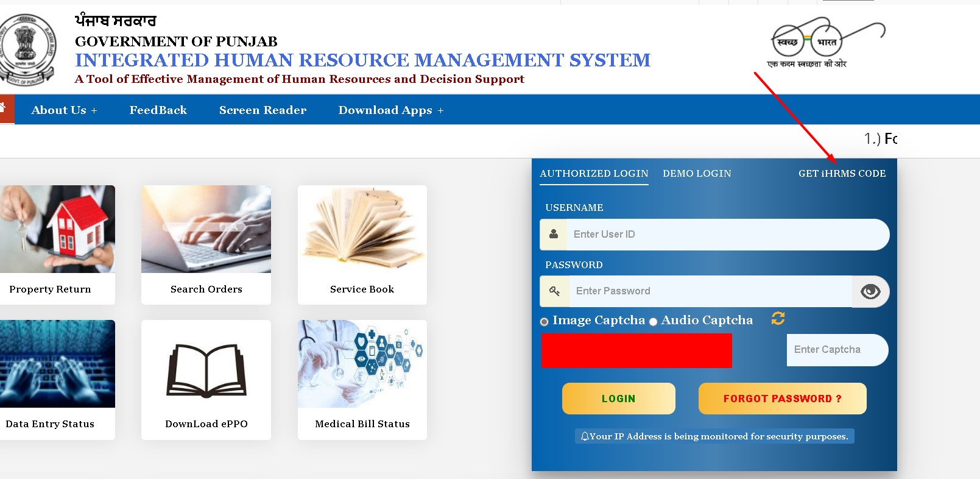980x479 pixels.
Task: Click the Search Orders link text
Action: (206, 289)
